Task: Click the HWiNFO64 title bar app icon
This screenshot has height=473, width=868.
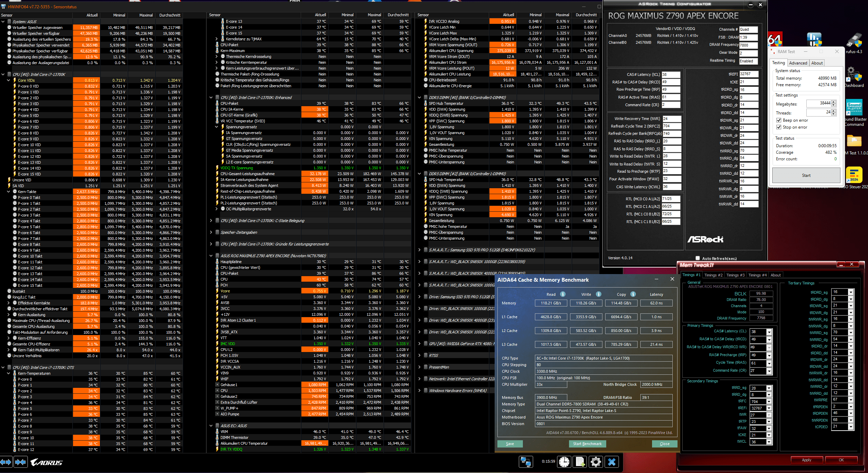Action: (x=3, y=7)
